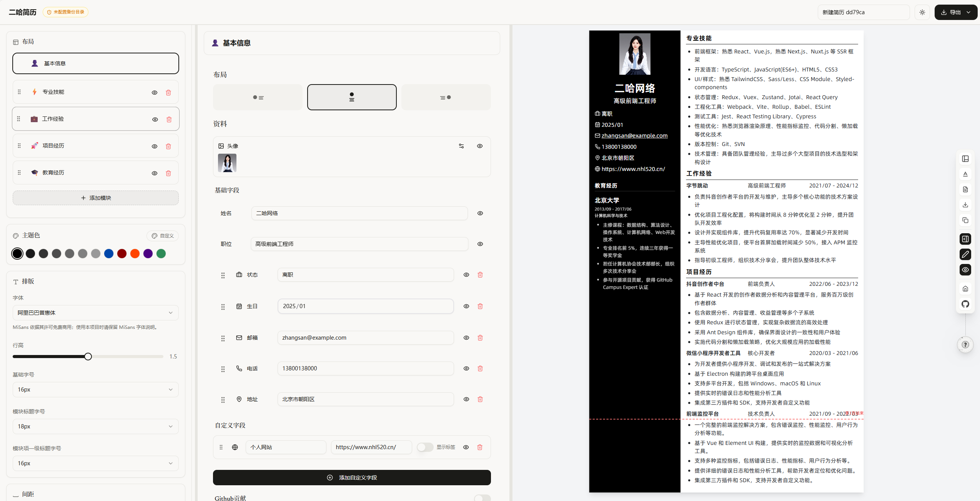Choose centered avatar layout option

pyautogui.click(x=352, y=97)
